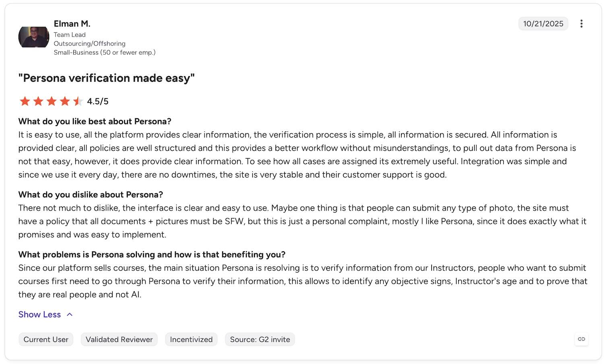Collapse review using the up chevron
This screenshot has width=604, height=364.
[70, 314]
